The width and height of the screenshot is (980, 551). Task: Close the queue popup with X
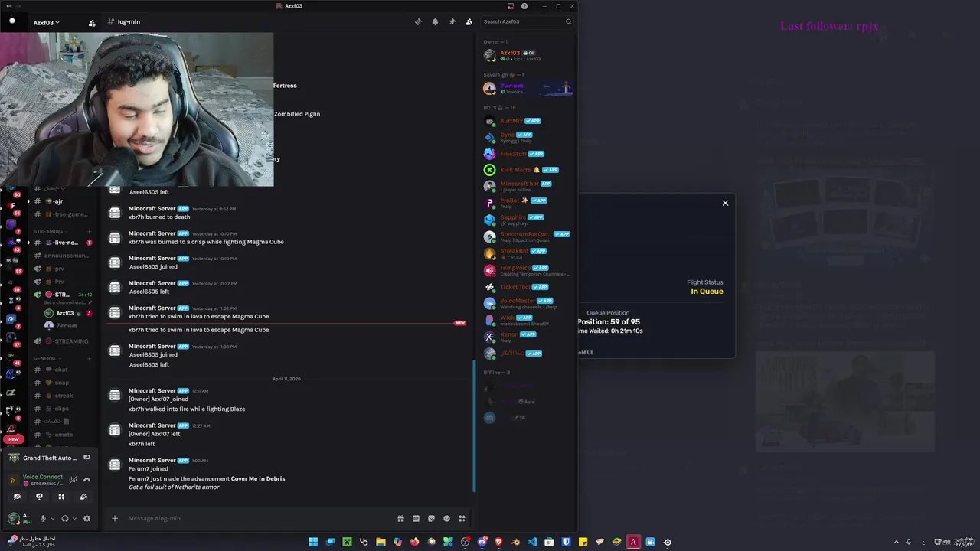click(725, 203)
